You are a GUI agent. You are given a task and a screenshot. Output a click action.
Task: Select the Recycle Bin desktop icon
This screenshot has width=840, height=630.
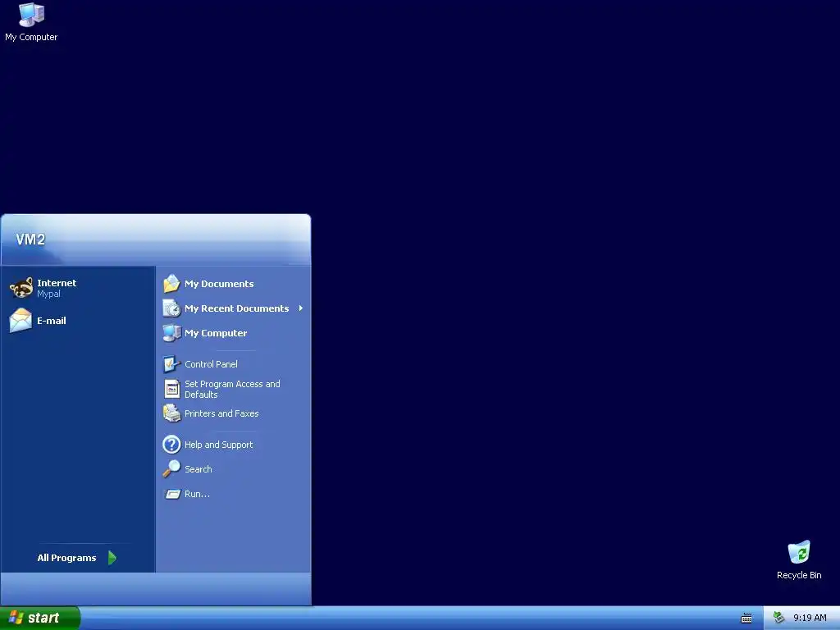click(x=799, y=552)
